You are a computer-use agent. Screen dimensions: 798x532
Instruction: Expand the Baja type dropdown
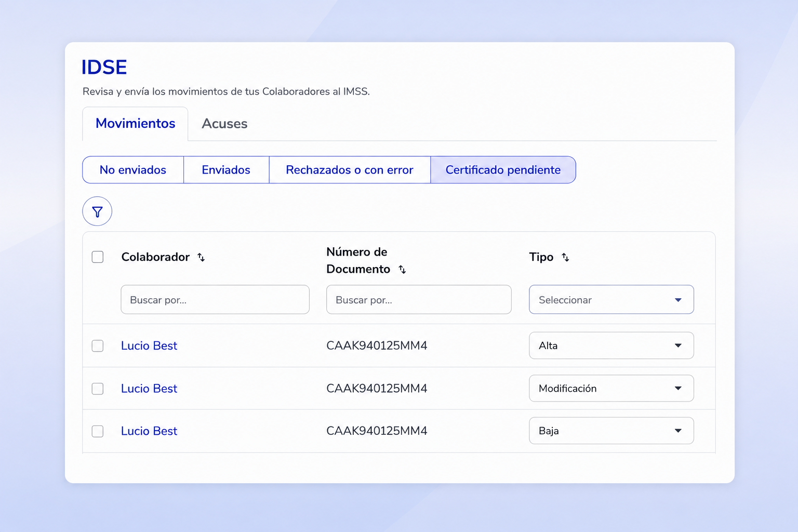(611, 431)
